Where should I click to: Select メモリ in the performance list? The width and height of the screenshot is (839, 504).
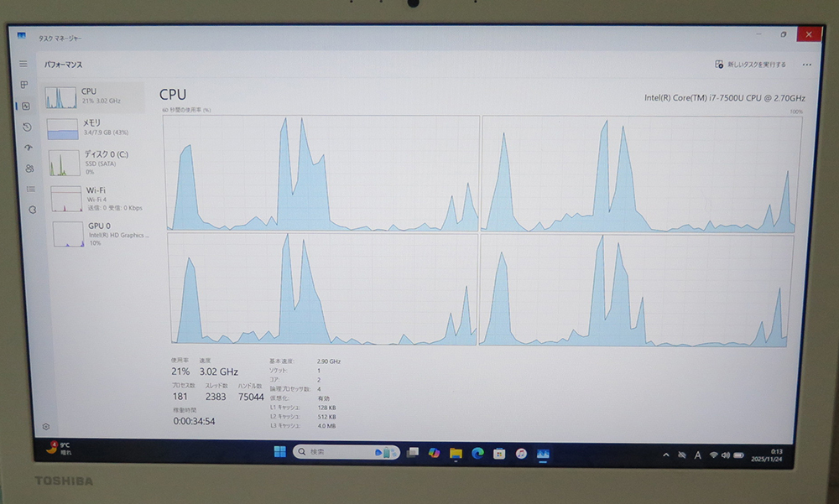click(x=96, y=128)
